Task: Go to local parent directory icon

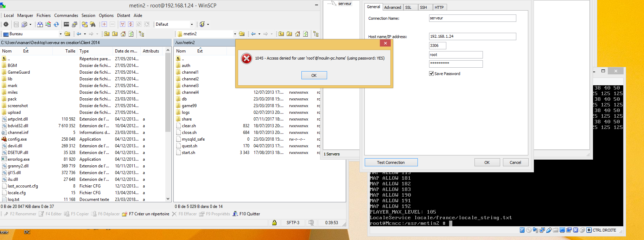Action: coord(107,34)
